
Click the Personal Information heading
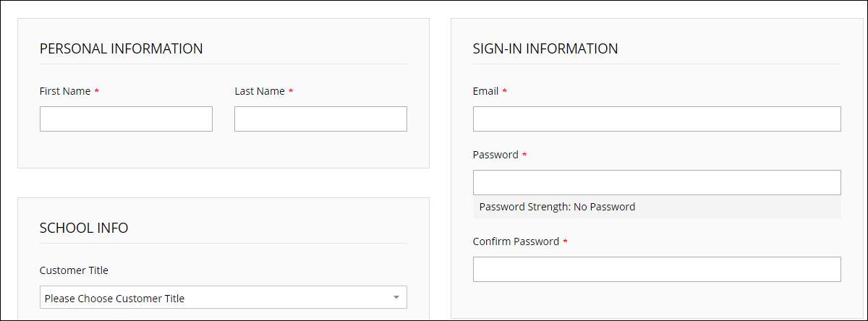(x=121, y=49)
